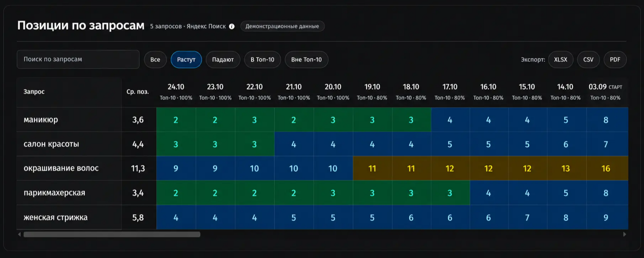
Task: Click the Запрос column header
Action: (x=34, y=92)
